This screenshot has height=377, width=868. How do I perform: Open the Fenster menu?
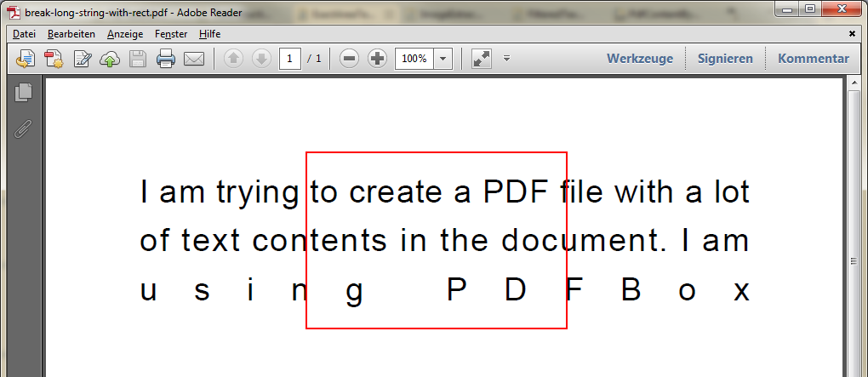[x=171, y=34]
